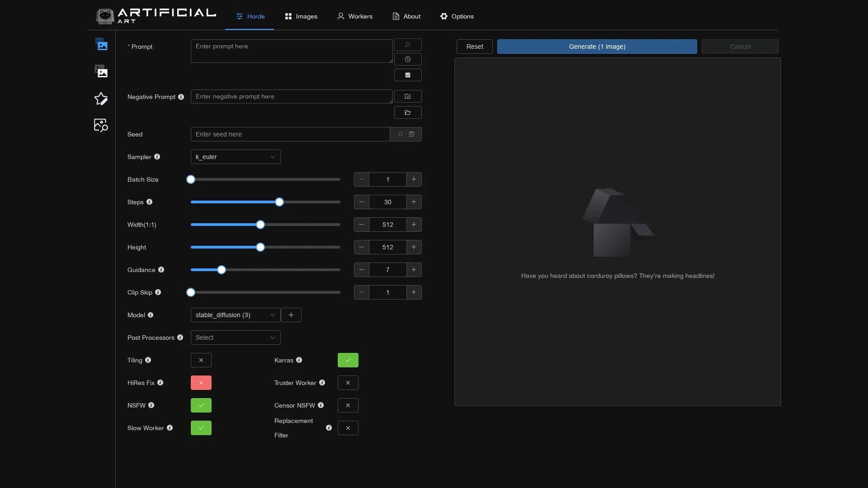Decrease Steps with the minus stepper
Screen dimensions: 868x488
point(362,202)
